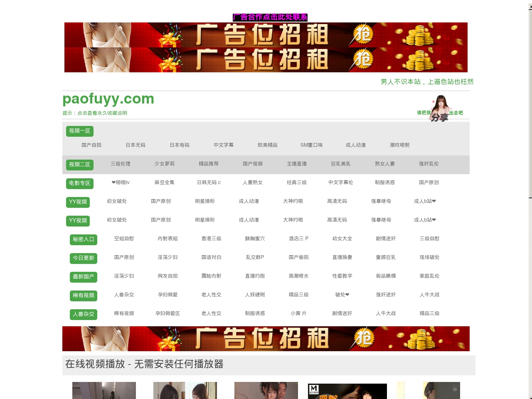Click the 极品嫩模 link
The width and height of the screenshot is (532, 399).
tap(386, 276)
